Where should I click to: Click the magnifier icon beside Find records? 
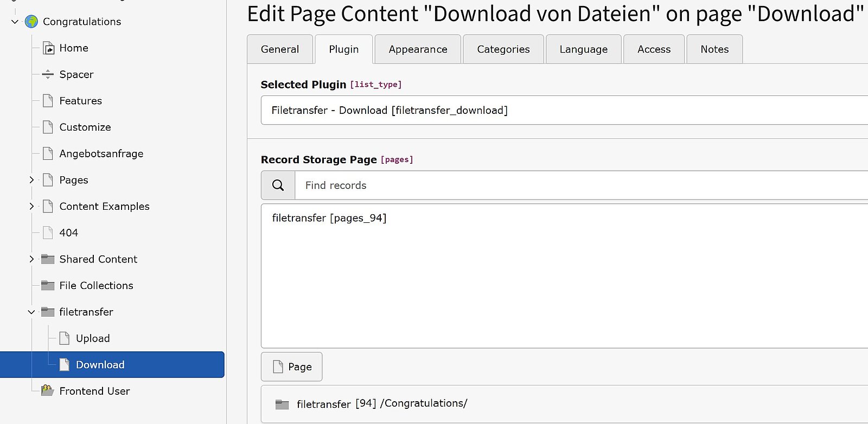278,185
